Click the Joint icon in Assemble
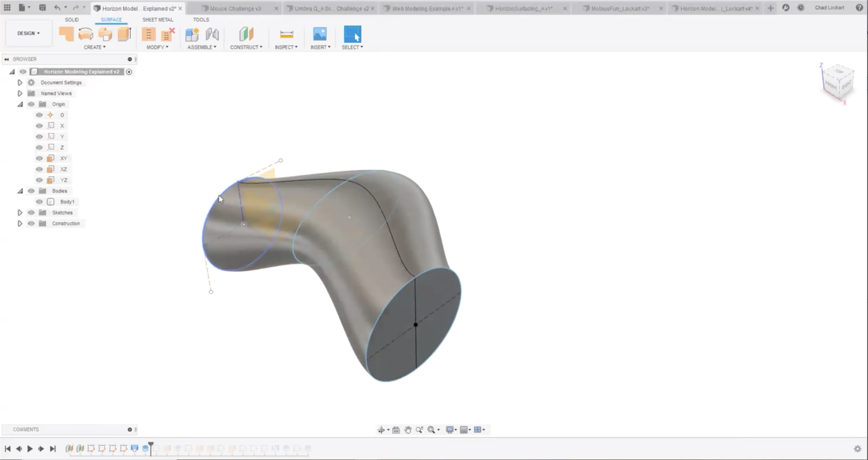The width and height of the screenshot is (868, 460). pos(212,34)
